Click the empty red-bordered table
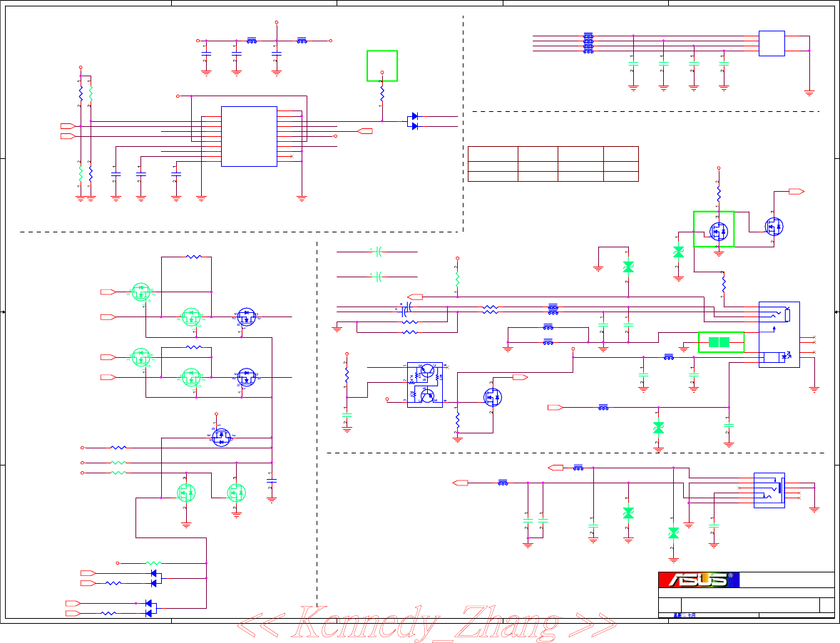Viewport: 840px width, 643px height. (553, 164)
